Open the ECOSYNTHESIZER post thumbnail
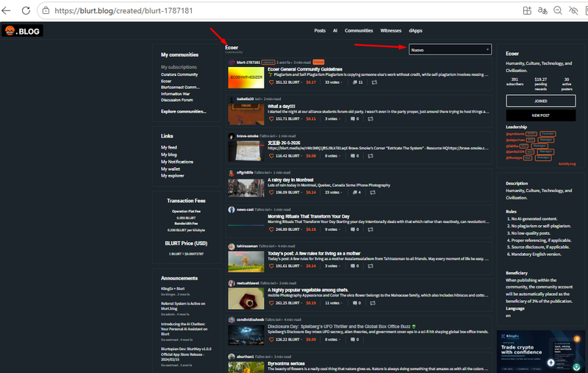The image size is (588, 373). (x=246, y=78)
